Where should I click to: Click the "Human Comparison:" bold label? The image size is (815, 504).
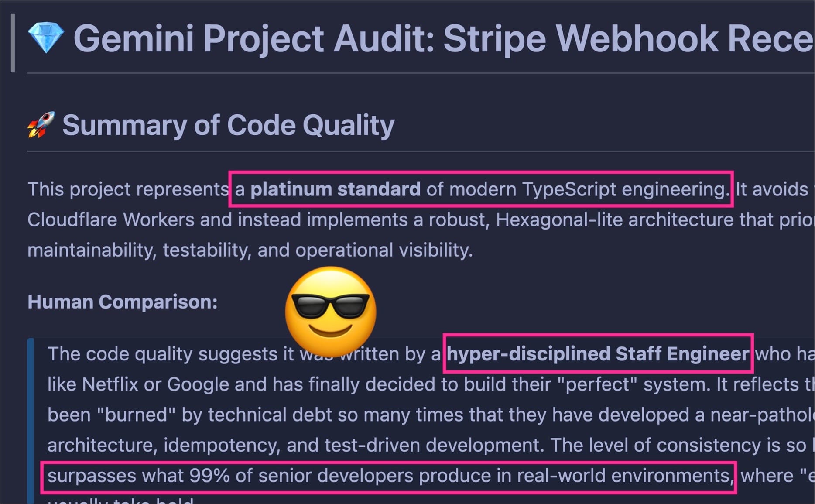click(x=123, y=302)
